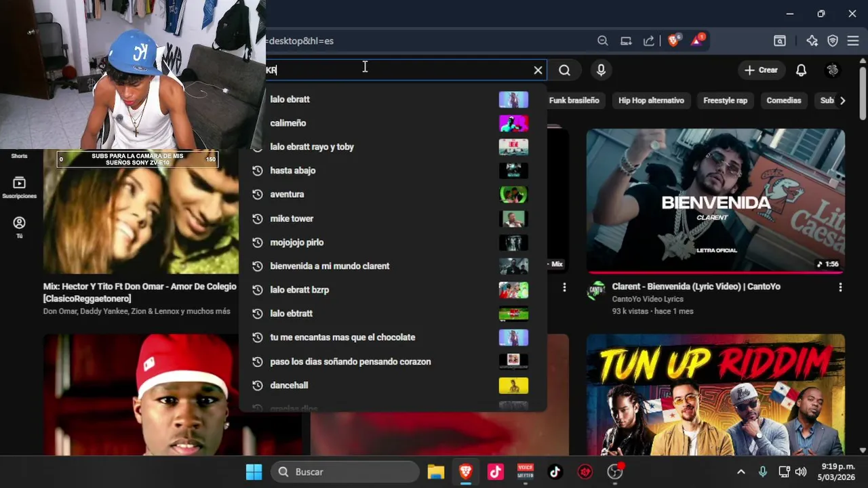Click the share page icon in address bar
868x488 pixels.
649,41
